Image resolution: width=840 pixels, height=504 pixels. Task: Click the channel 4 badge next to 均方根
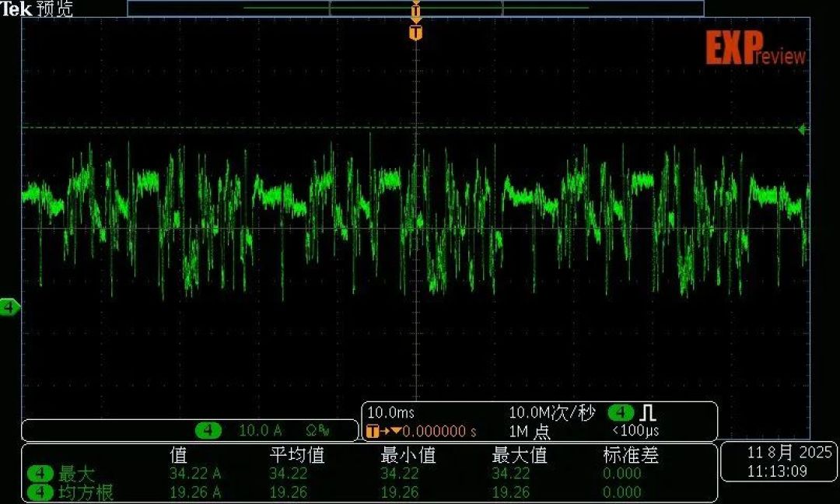pos(40,492)
